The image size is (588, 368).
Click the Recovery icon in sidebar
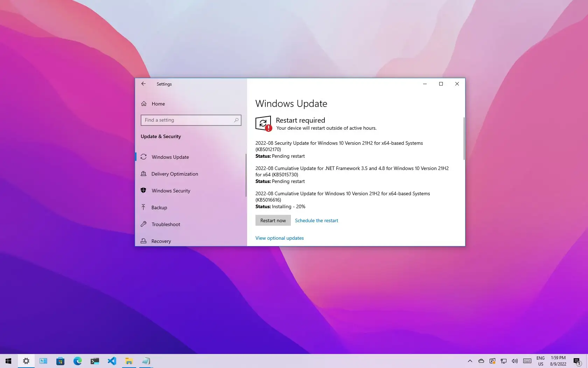[143, 241]
